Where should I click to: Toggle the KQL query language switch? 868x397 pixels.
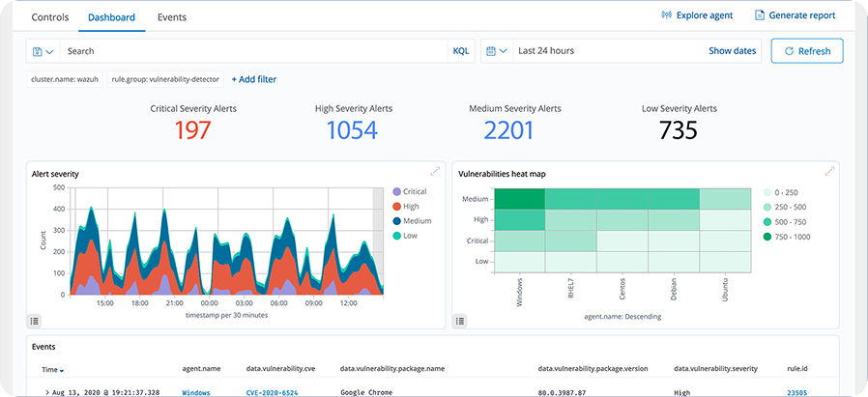coord(461,51)
